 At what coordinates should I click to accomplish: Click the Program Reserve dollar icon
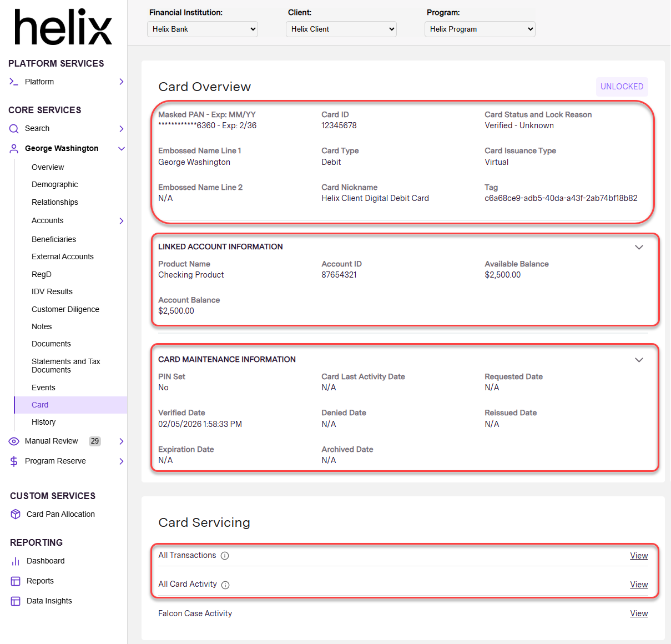[x=14, y=461]
